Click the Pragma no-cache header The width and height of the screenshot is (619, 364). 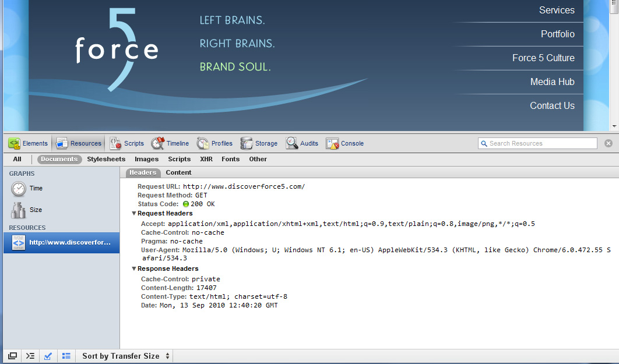pyautogui.click(x=172, y=241)
